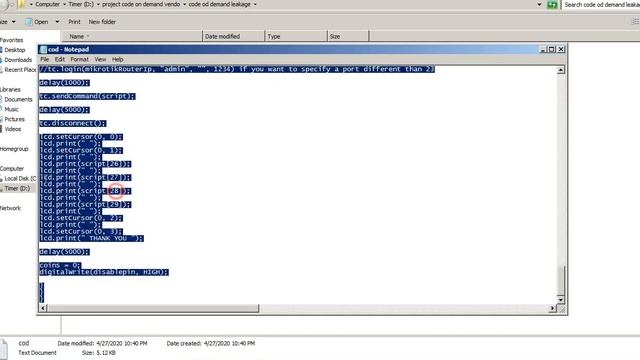Select Favorites header in navigation pane

coord(11,40)
